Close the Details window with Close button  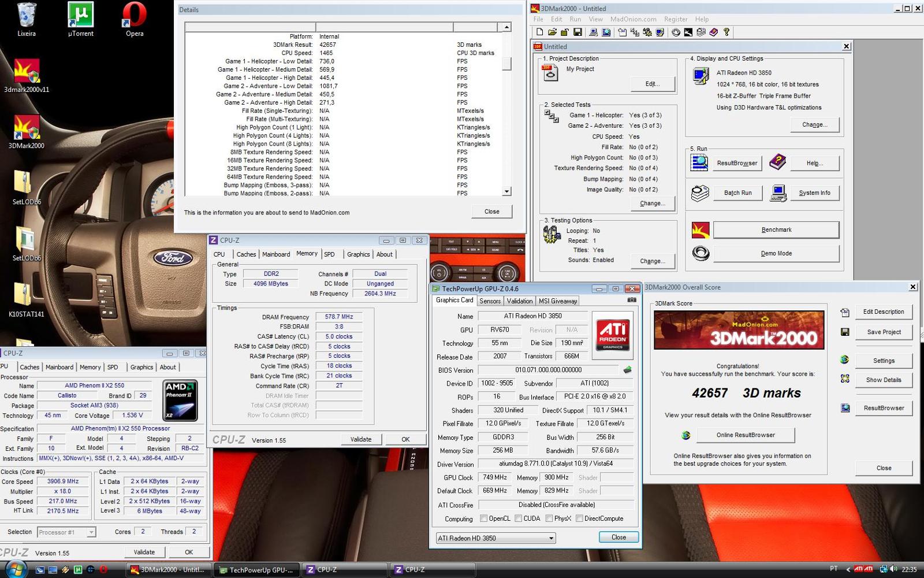(492, 212)
